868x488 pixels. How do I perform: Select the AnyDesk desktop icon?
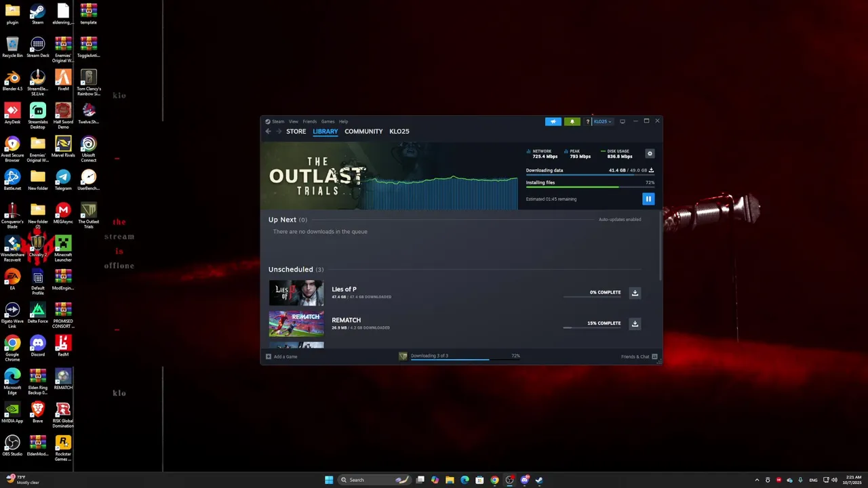[x=12, y=114]
